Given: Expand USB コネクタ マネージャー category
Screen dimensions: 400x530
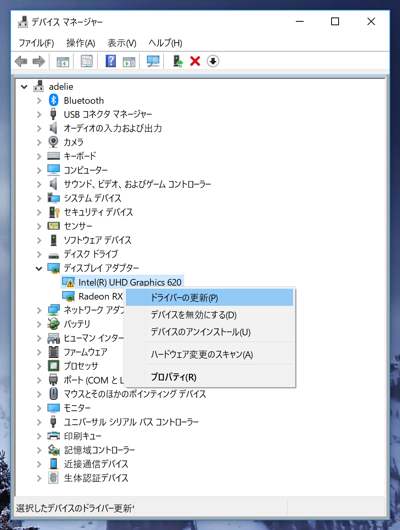Looking at the screenshot, I should click(x=39, y=114).
